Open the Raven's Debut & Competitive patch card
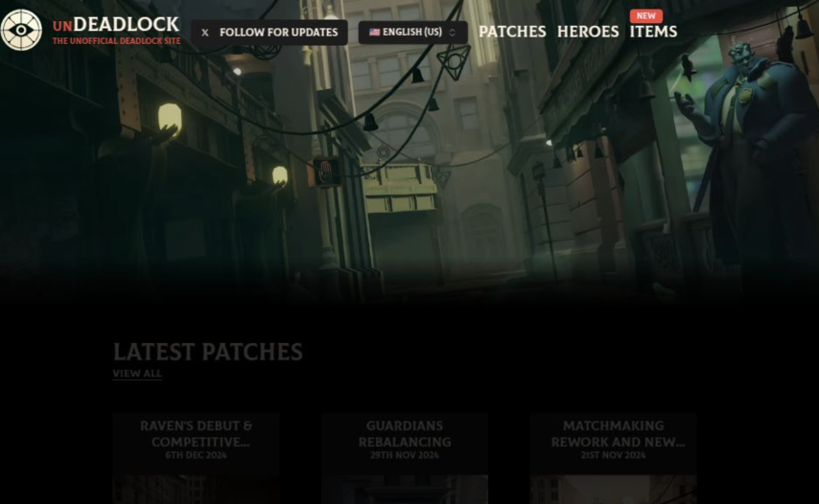 (196, 458)
